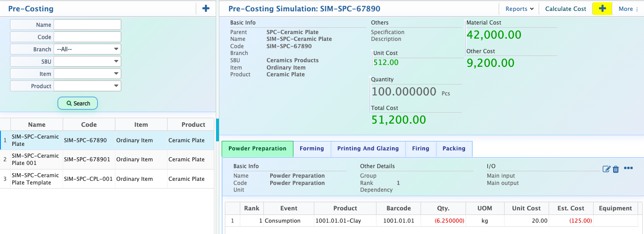Click the Material Cost value 42,000.00
The width and height of the screenshot is (644, 234).
click(x=494, y=35)
